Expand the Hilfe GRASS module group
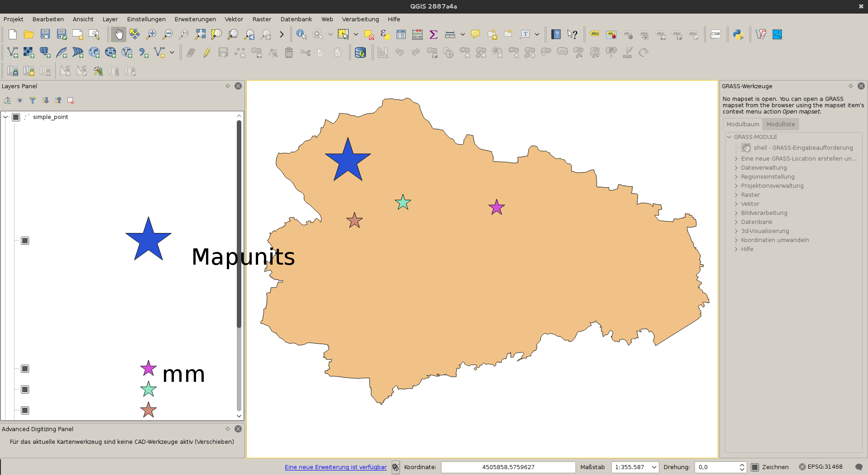Viewport: 868px width, 475px height. [x=736, y=249]
